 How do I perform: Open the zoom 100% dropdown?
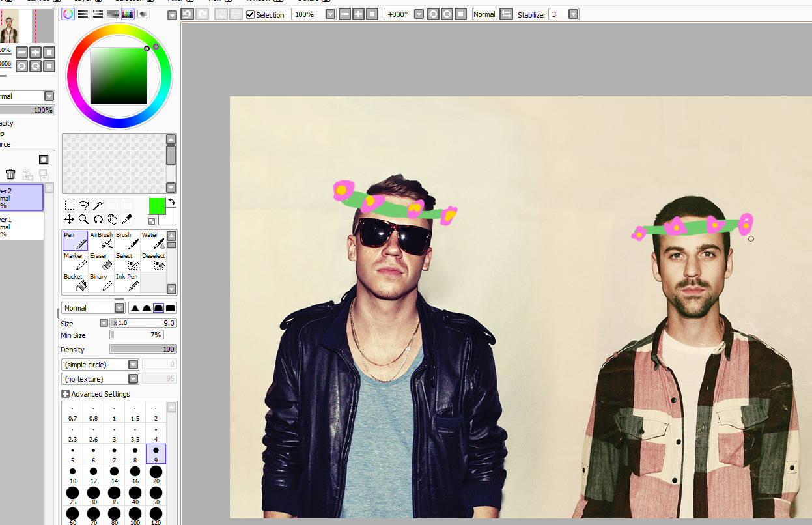pyautogui.click(x=331, y=14)
